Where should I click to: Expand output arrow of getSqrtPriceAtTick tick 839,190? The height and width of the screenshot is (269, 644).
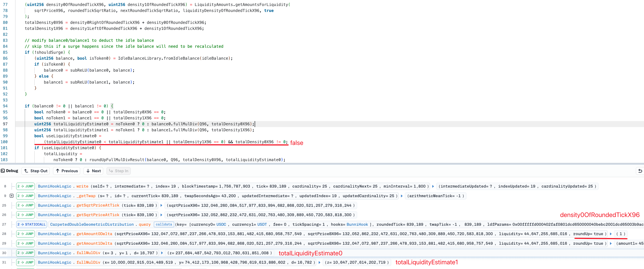pyautogui.click(x=161, y=215)
